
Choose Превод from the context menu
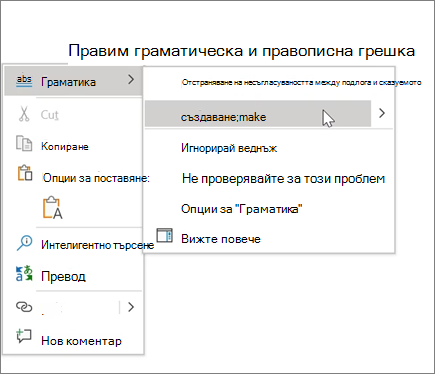[x=73, y=276]
